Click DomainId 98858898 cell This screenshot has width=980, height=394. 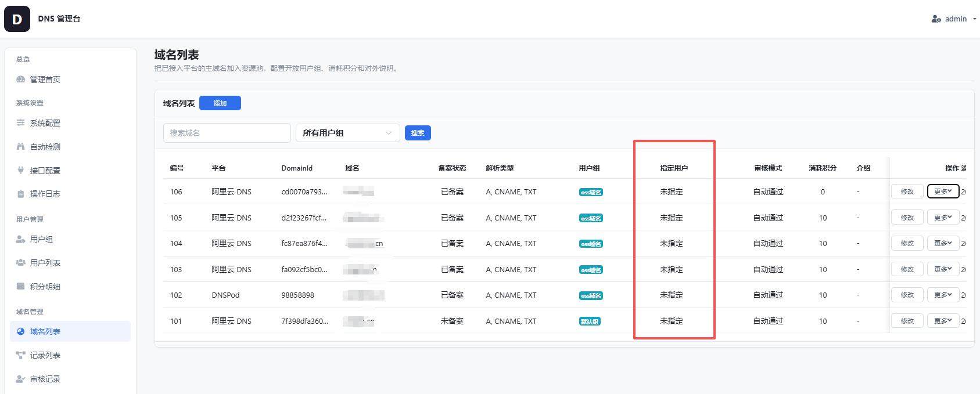coord(297,295)
